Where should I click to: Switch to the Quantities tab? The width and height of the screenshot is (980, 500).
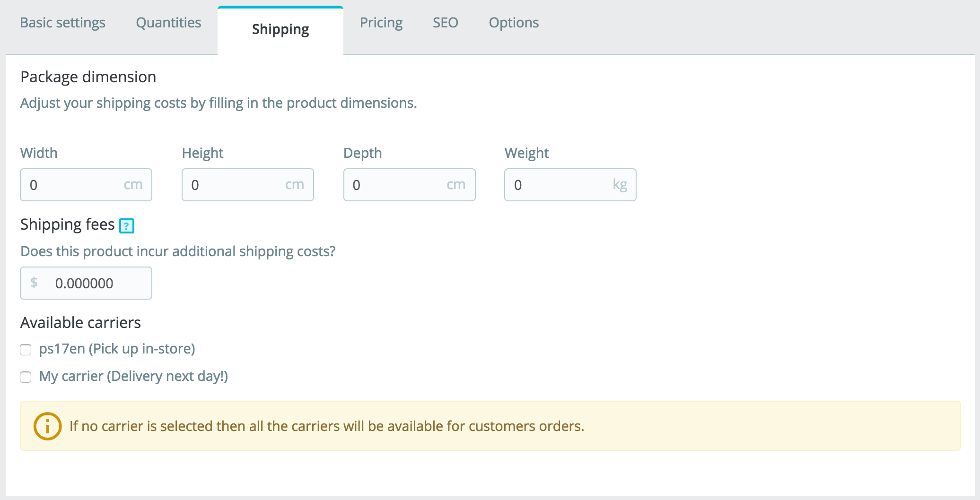click(x=168, y=23)
